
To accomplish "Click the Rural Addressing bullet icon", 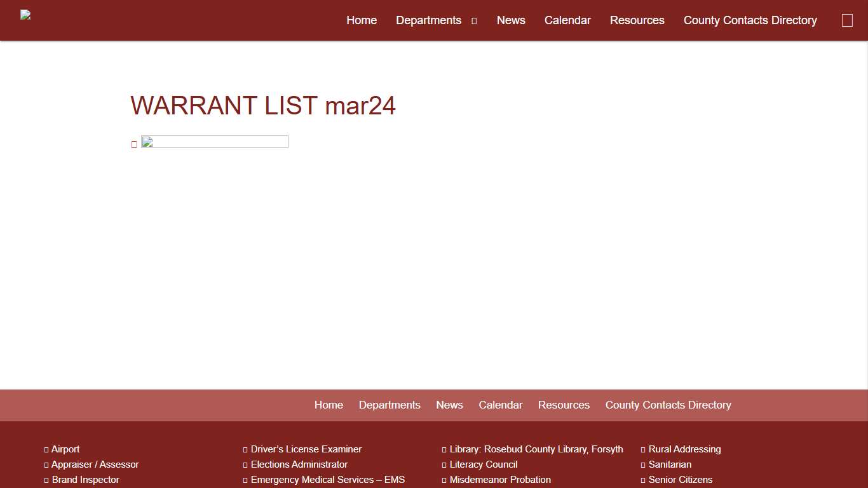I will 644,449.
